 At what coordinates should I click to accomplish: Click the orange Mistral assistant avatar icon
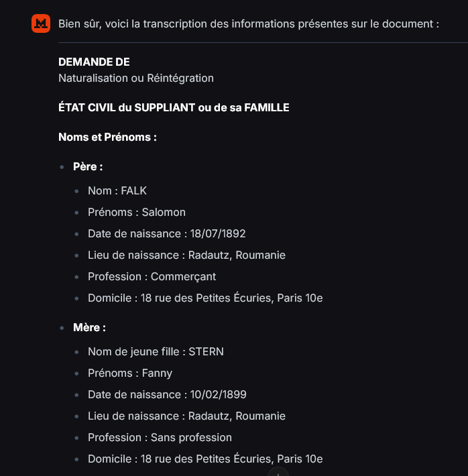[x=41, y=23]
